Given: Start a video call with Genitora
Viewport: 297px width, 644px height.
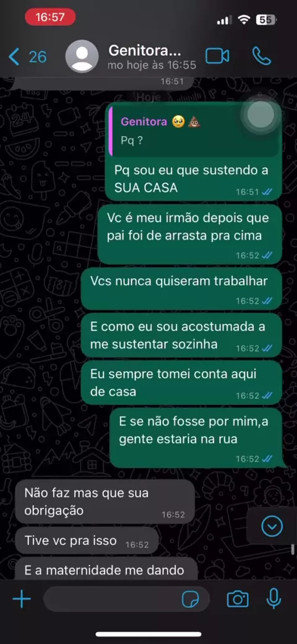Looking at the screenshot, I should (x=217, y=56).
